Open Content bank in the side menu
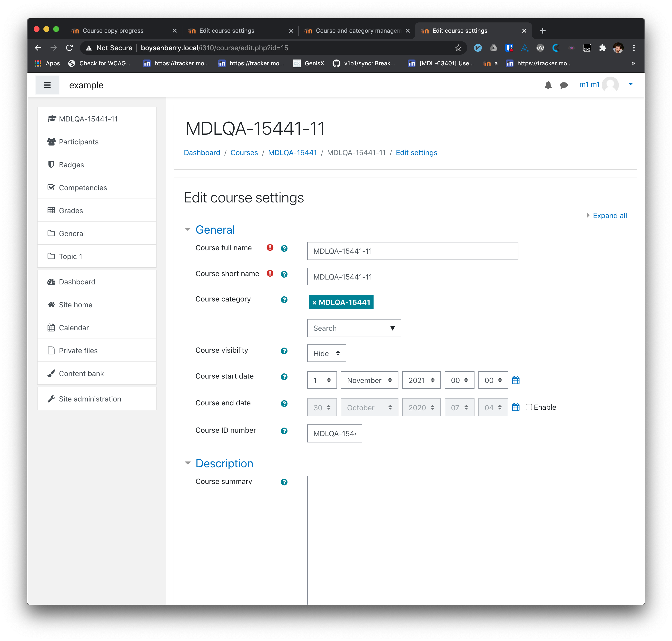The image size is (672, 641). [x=97, y=373]
